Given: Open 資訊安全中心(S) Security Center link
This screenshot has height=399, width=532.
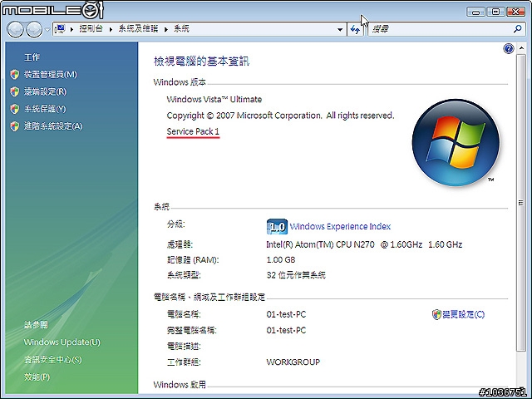Looking at the screenshot, I should [53, 360].
